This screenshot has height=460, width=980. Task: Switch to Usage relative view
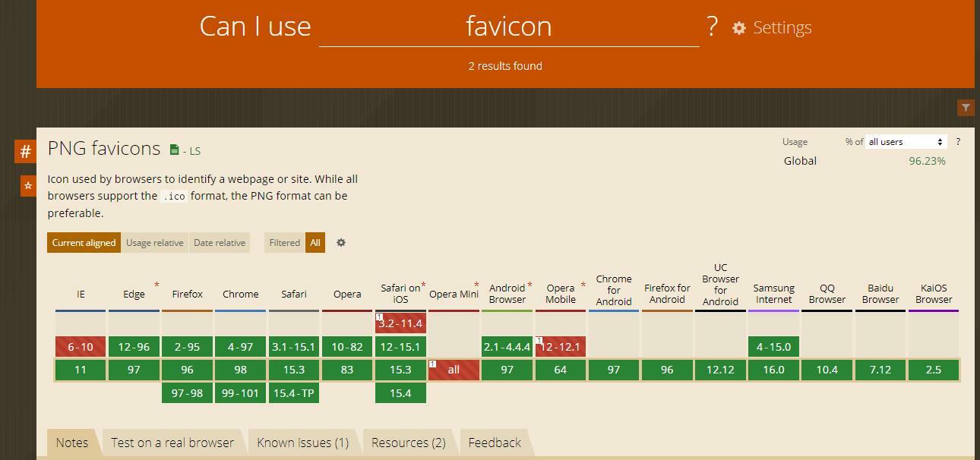click(155, 243)
